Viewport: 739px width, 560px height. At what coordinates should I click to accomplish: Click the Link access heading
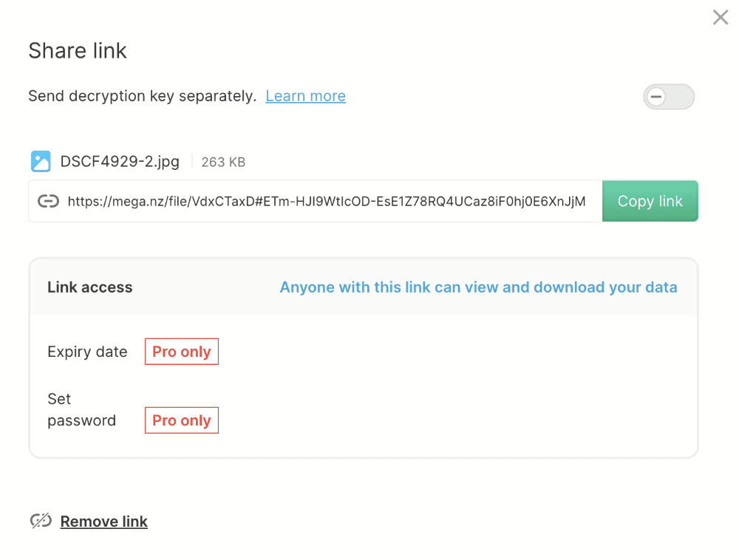pyautogui.click(x=90, y=287)
